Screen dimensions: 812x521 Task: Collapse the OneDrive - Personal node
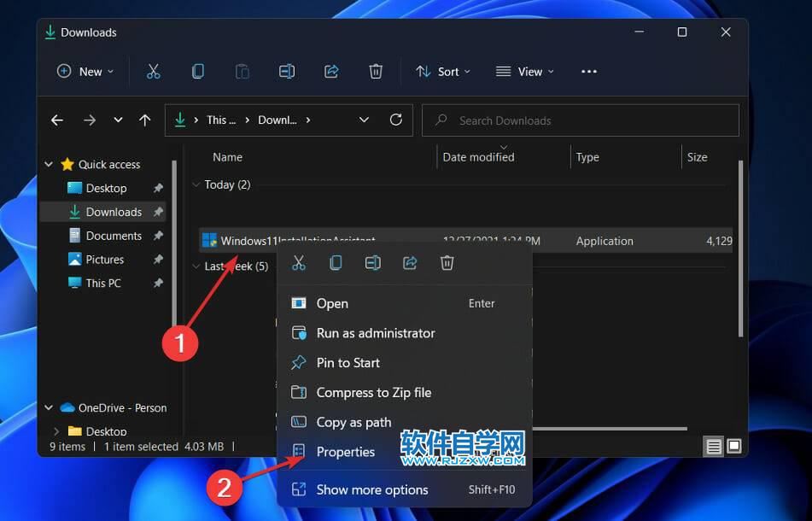coord(49,407)
